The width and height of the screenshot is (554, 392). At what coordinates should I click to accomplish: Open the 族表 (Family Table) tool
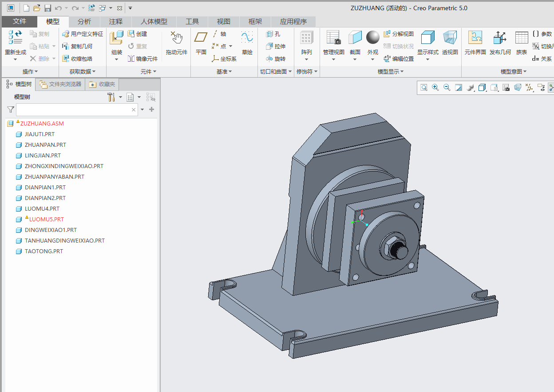tap(522, 43)
